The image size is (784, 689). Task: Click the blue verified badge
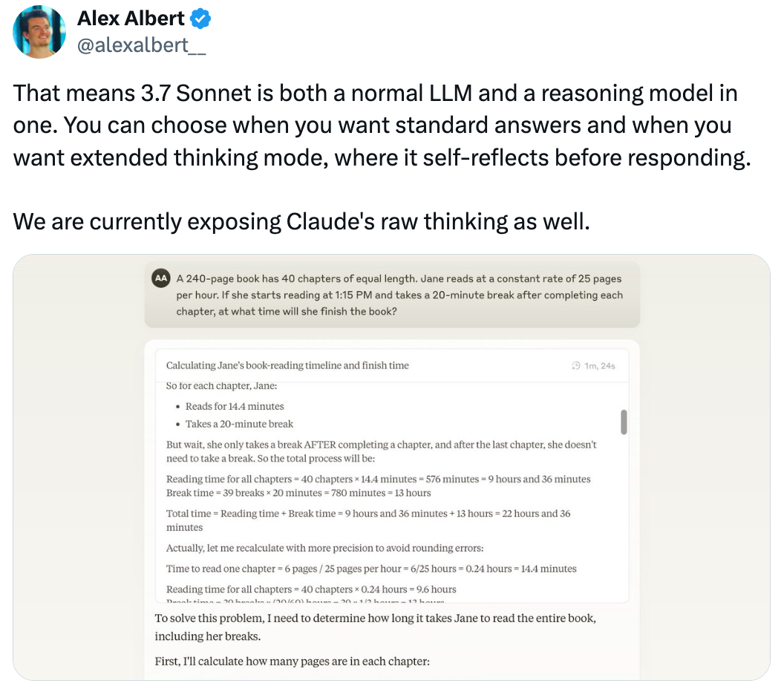(x=200, y=19)
